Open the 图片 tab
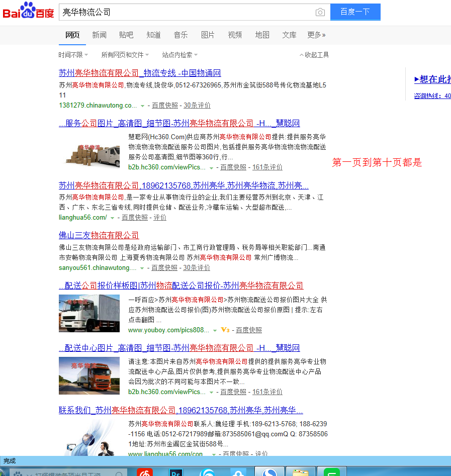The image size is (451, 476). point(208,35)
